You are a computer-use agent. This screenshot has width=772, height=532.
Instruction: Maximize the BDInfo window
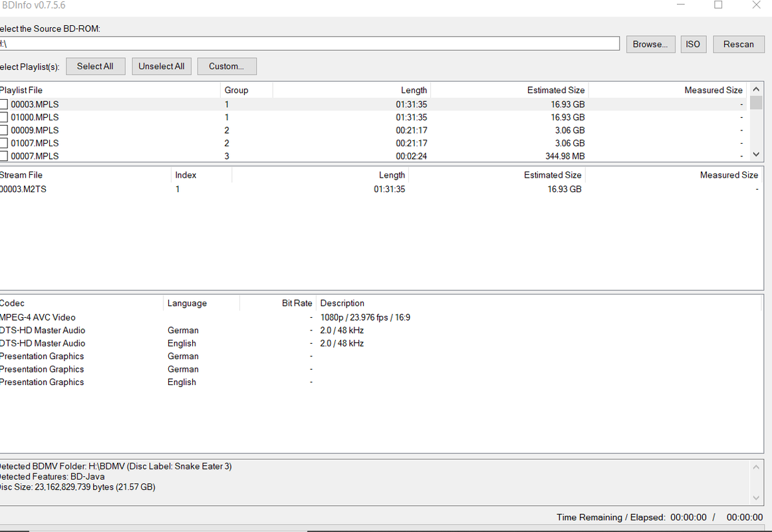pyautogui.click(x=718, y=5)
